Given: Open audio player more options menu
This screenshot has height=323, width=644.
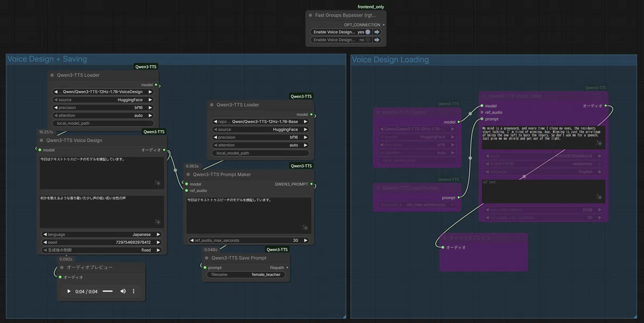Looking at the screenshot, I should 134,291.
